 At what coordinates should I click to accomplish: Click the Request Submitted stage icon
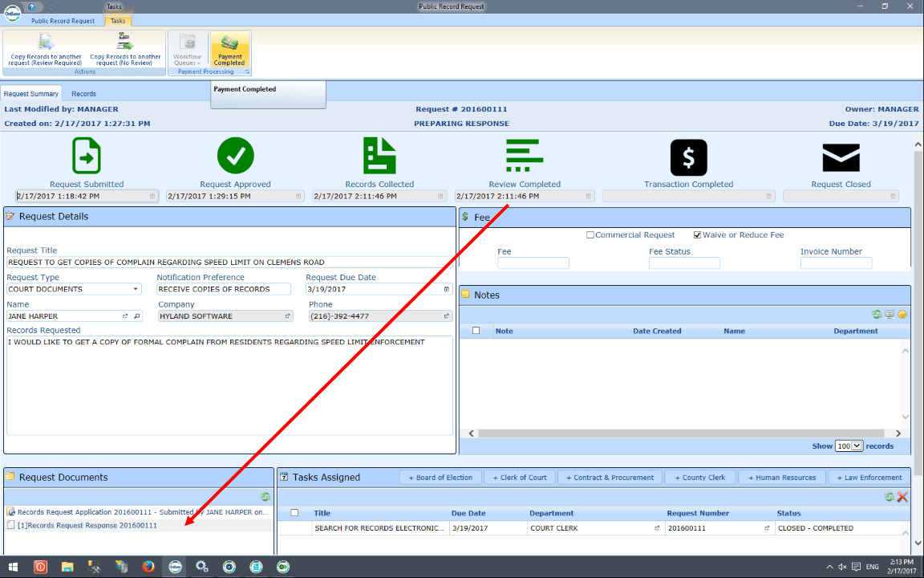(x=87, y=156)
